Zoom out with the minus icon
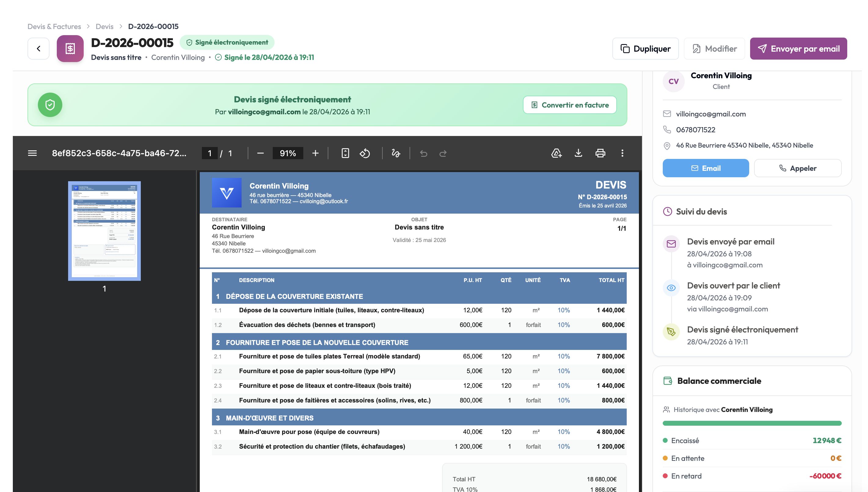Image resolution: width=868 pixels, height=492 pixels. click(x=260, y=153)
